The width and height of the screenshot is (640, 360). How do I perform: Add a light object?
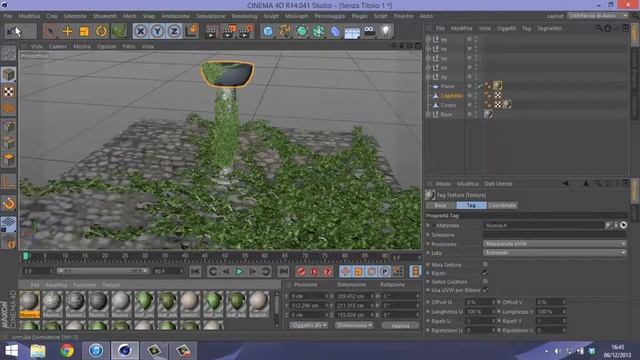coord(386,31)
